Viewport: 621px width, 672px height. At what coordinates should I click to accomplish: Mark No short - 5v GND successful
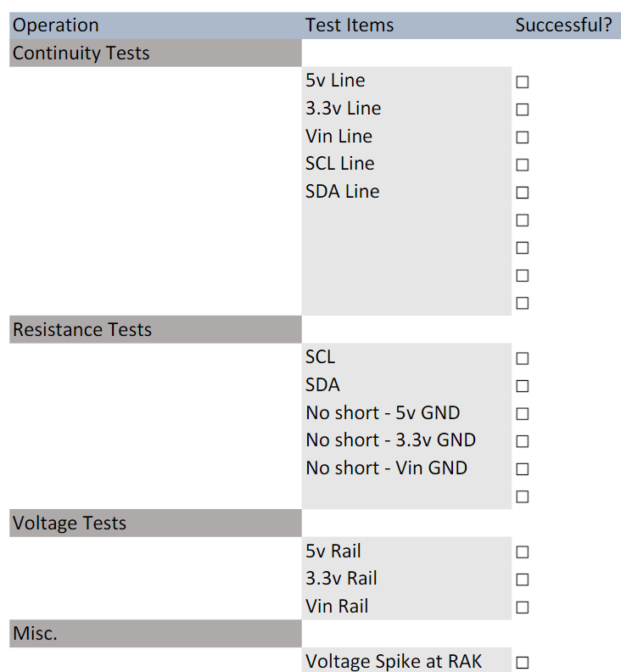click(522, 414)
